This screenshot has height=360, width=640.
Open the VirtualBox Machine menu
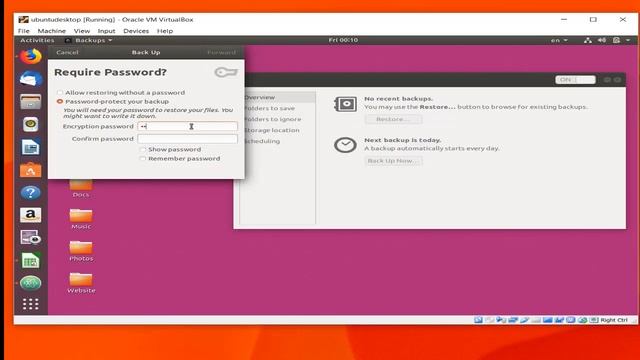pyautogui.click(x=51, y=31)
